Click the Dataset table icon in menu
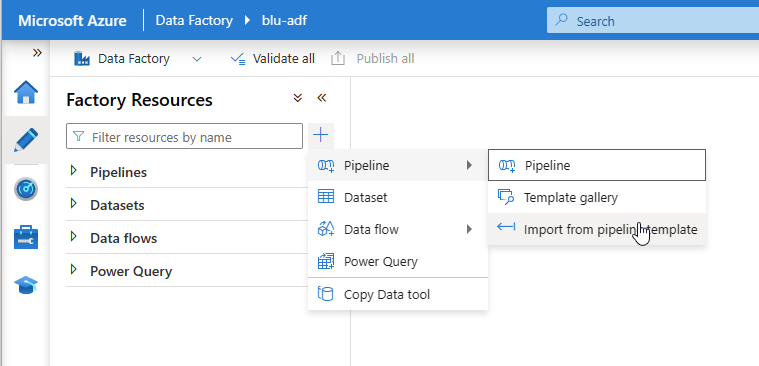 point(326,197)
